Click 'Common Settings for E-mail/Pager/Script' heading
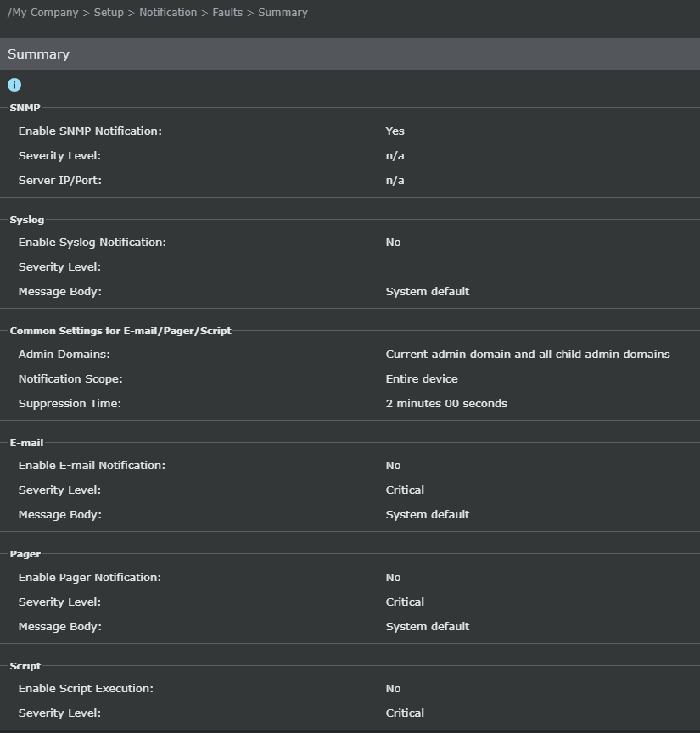 click(120, 331)
